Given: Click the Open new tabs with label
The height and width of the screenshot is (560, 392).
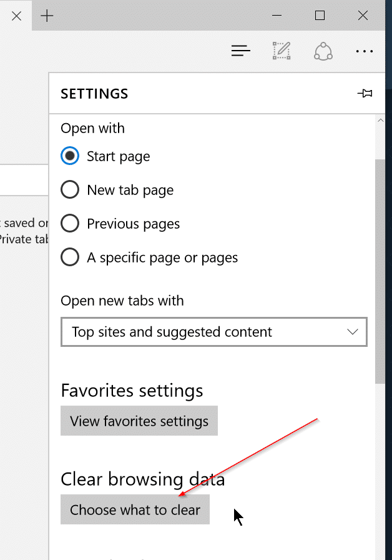Looking at the screenshot, I should [122, 301].
